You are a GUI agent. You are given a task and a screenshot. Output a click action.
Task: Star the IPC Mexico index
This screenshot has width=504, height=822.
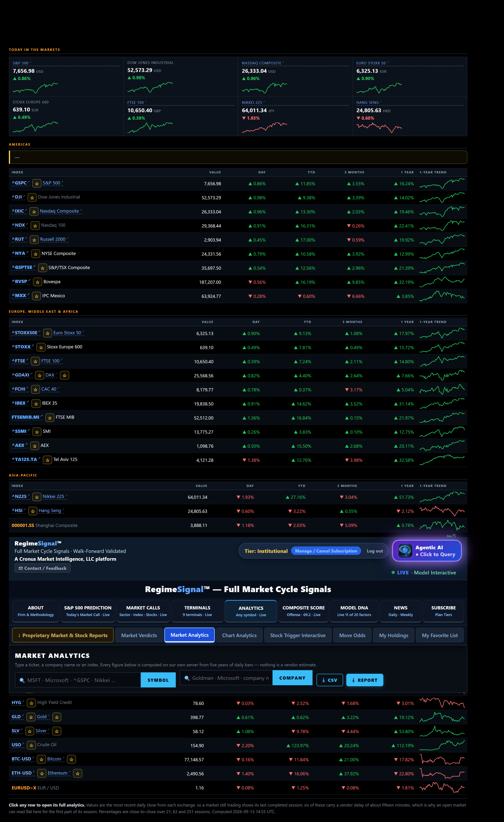click(36, 296)
